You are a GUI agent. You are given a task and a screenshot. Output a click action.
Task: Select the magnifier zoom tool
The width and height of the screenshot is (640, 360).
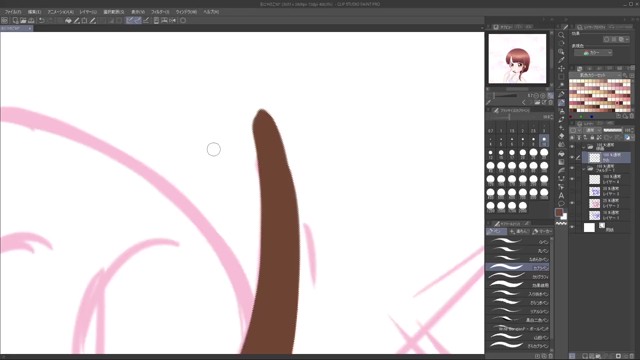pos(562,35)
